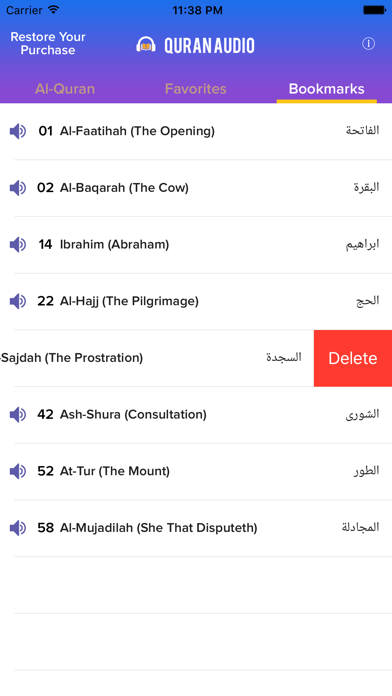The image size is (392, 696).
Task: Tap the speaker icon beside Al-Baqarah
Action: pos(18,188)
